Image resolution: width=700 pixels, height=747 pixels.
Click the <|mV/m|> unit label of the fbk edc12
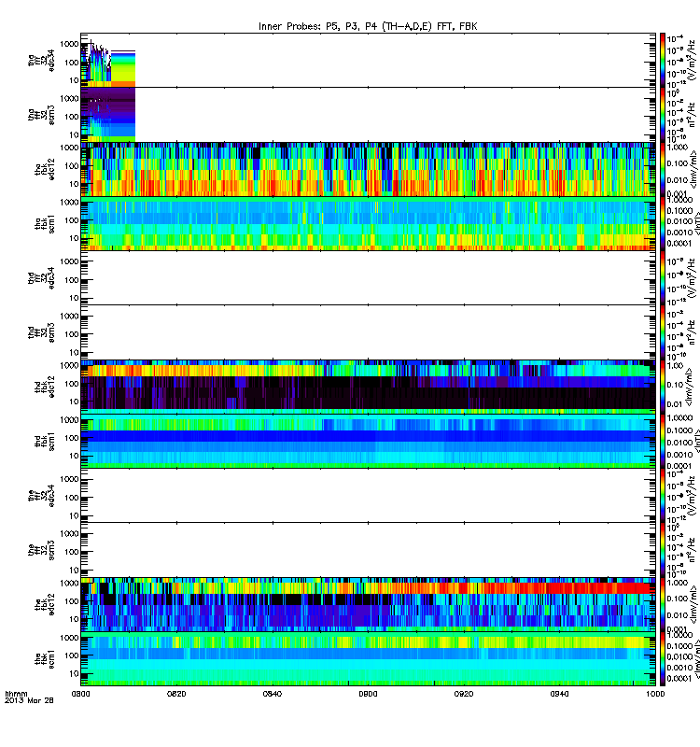pyautogui.click(x=695, y=604)
